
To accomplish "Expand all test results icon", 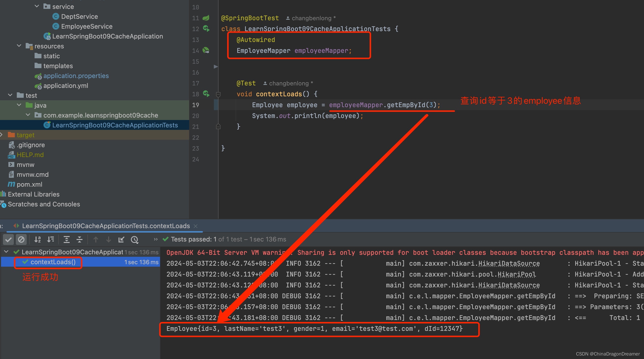I will [x=66, y=239].
